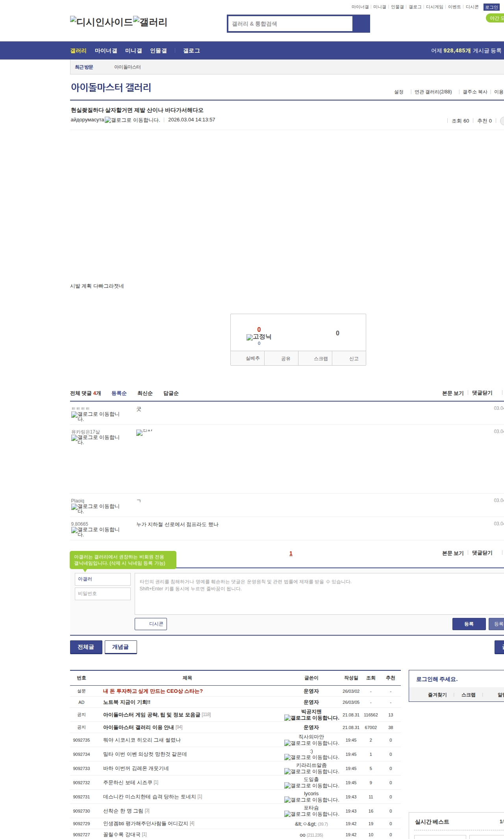Click the 공유 button under the post
Viewport: 504px width, 839px height.
[282, 359]
